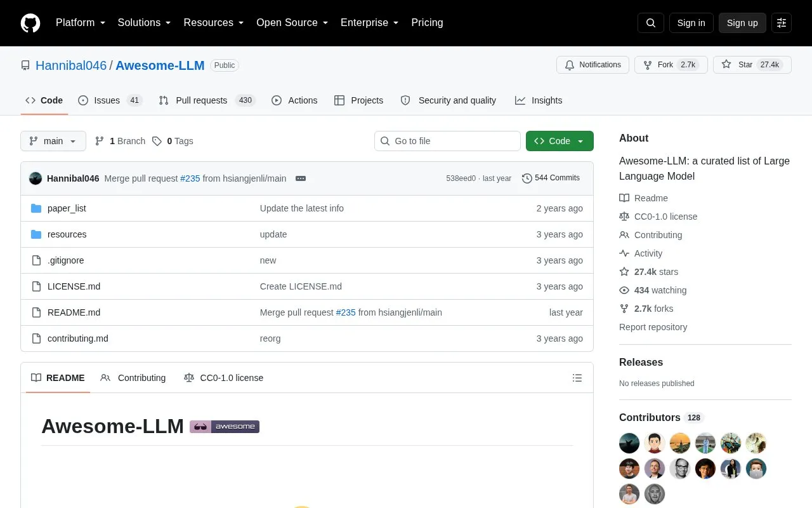Expand the Resources menu
812x508 pixels.
point(214,23)
